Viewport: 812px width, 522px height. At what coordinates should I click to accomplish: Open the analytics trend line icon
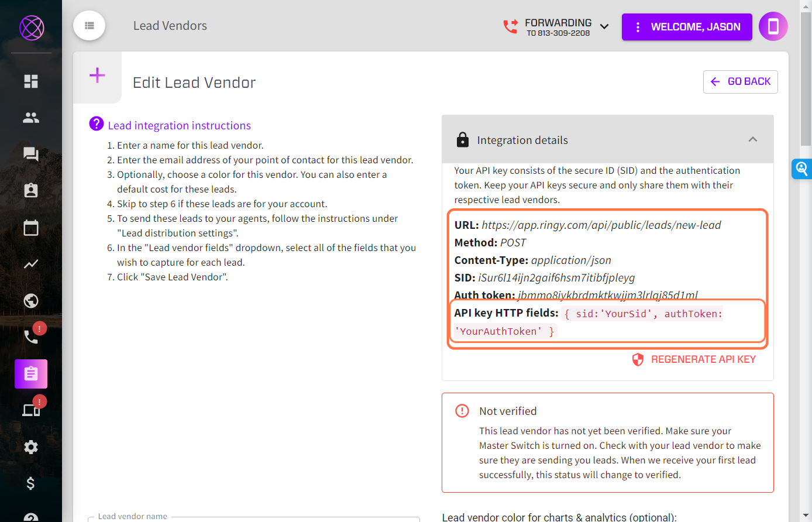[31, 264]
